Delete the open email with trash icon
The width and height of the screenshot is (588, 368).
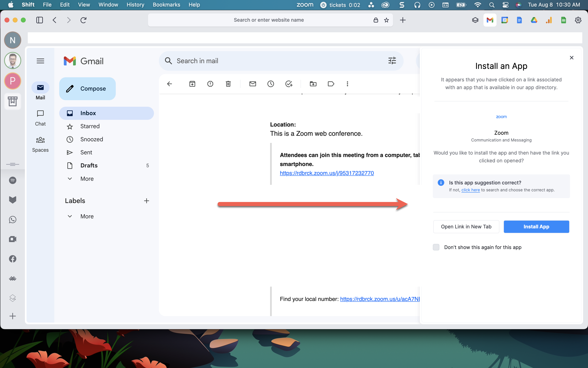click(x=228, y=84)
